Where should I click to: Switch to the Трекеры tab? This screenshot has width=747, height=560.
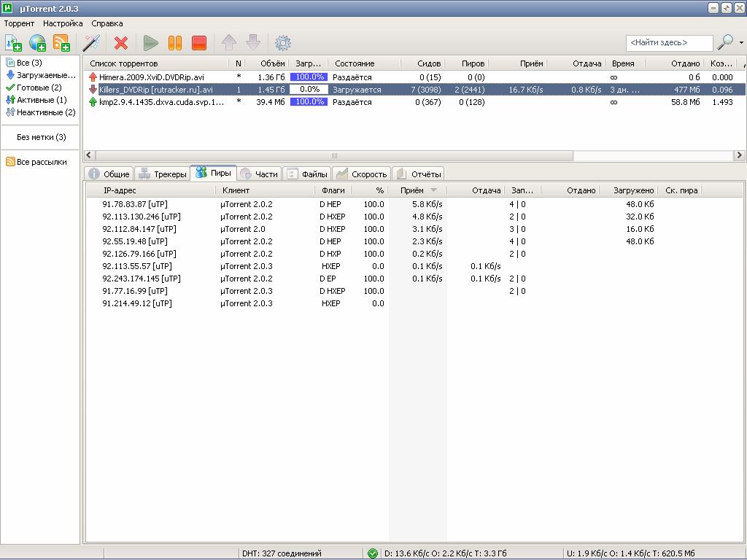pyautogui.click(x=162, y=174)
